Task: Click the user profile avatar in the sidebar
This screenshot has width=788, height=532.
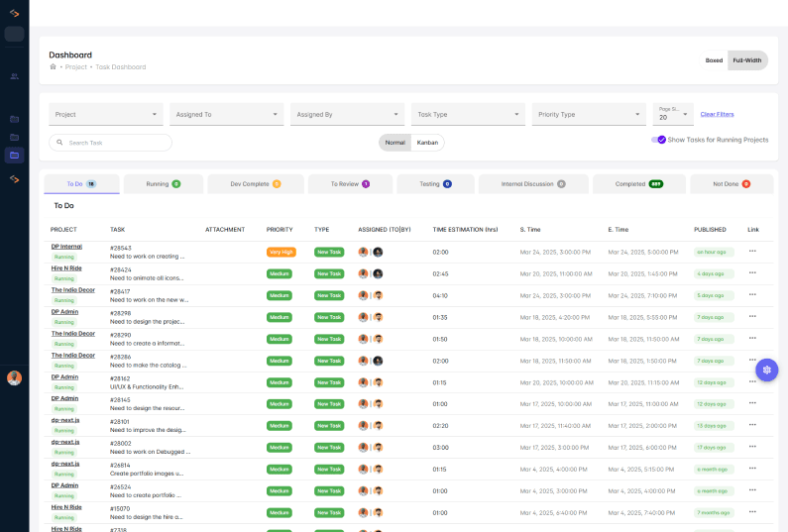Action: click(14, 377)
